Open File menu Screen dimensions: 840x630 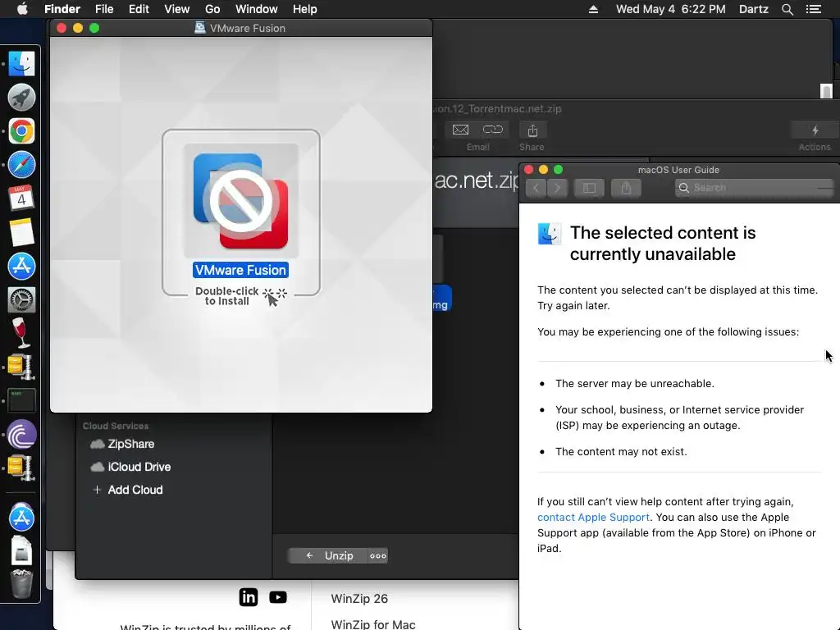(x=104, y=9)
